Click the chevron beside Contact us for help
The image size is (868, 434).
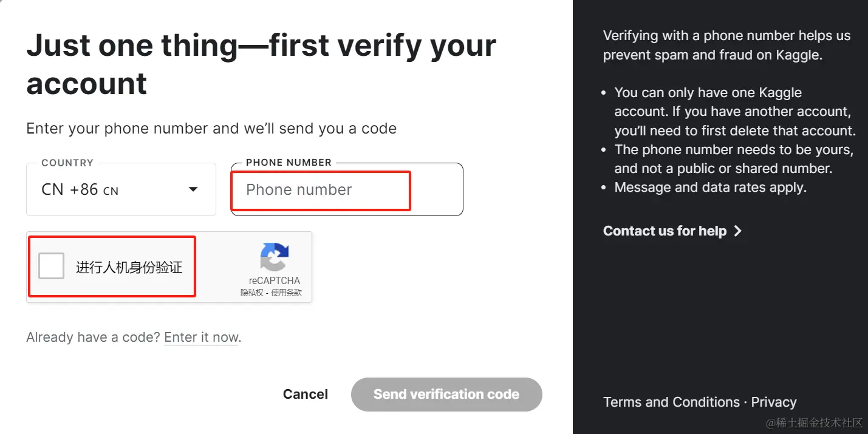737,231
